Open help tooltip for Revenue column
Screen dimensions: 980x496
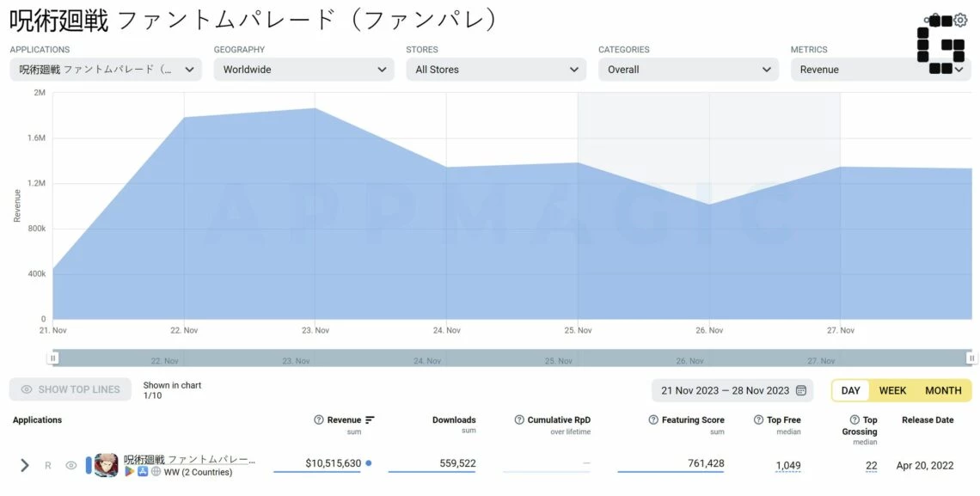[319, 419]
